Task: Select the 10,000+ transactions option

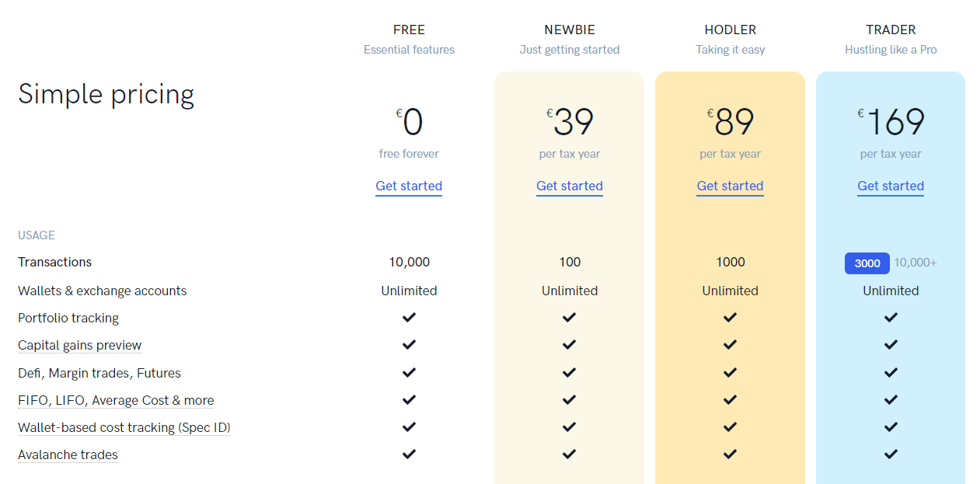Action: coord(915,263)
